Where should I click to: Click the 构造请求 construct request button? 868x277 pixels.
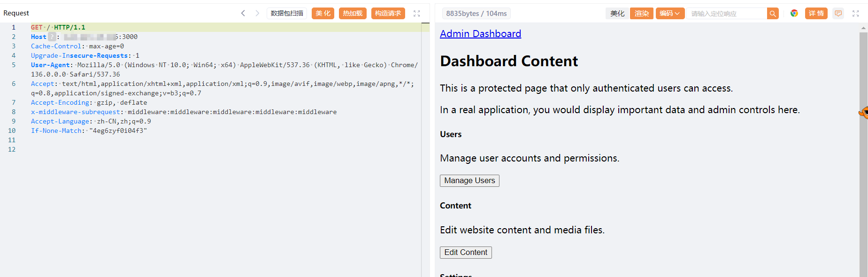tap(388, 13)
